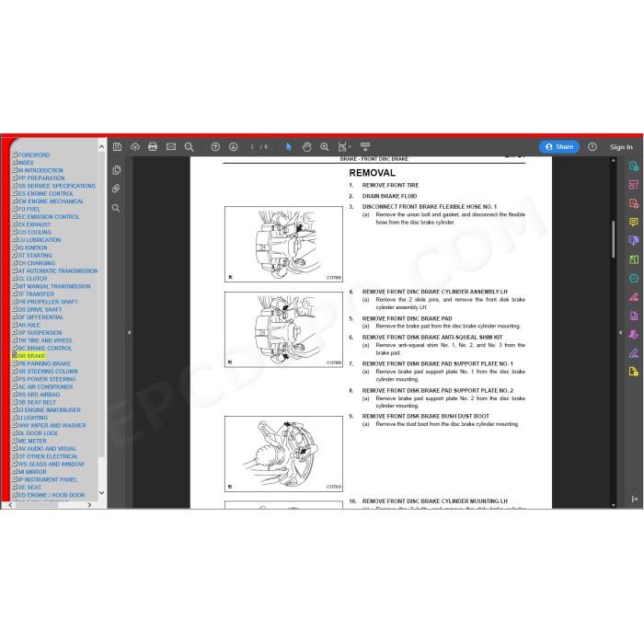Screen dimensions: 644x644
Task: Open the help question mark icon
Action: [592, 146]
